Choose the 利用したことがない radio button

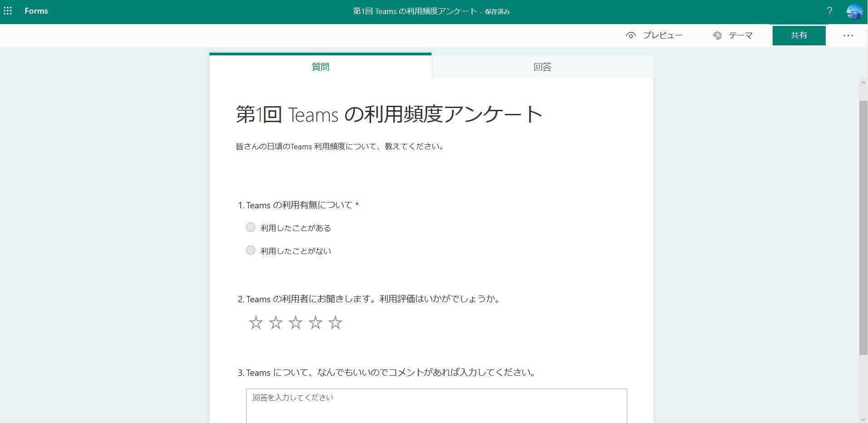tap(251, 250)
